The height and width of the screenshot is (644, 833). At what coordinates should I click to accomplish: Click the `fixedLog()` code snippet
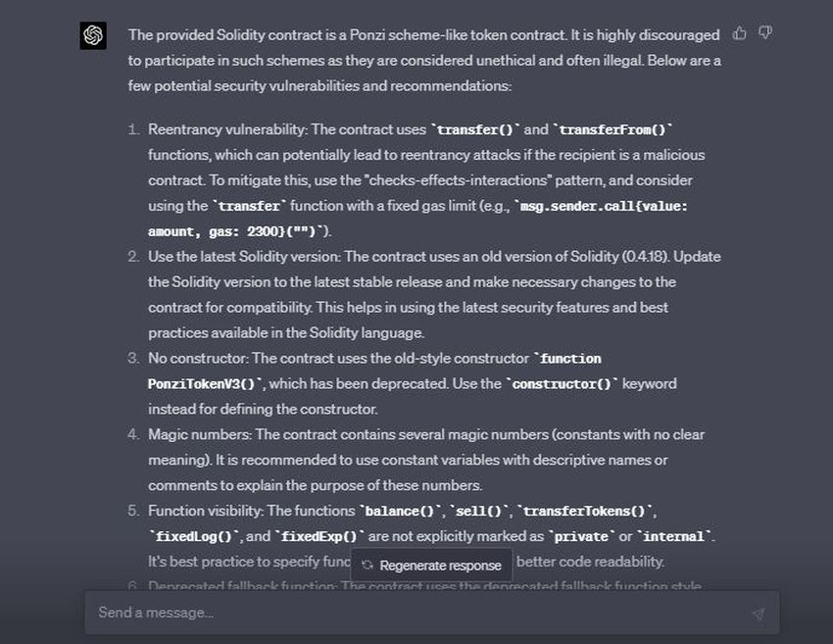click(194, 537)
